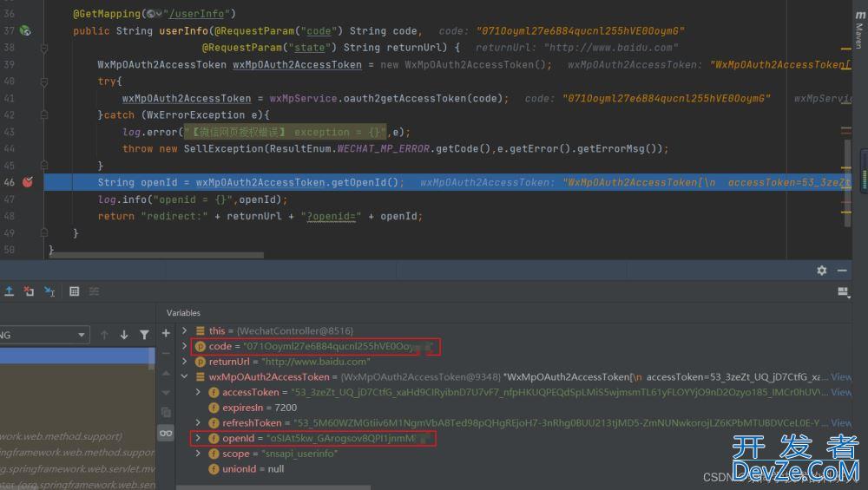The width and height of the screenshot is (868, 490).
Task: Click View link for wxMpOAuth2AccessToken value
Action: tap(841, 376)
